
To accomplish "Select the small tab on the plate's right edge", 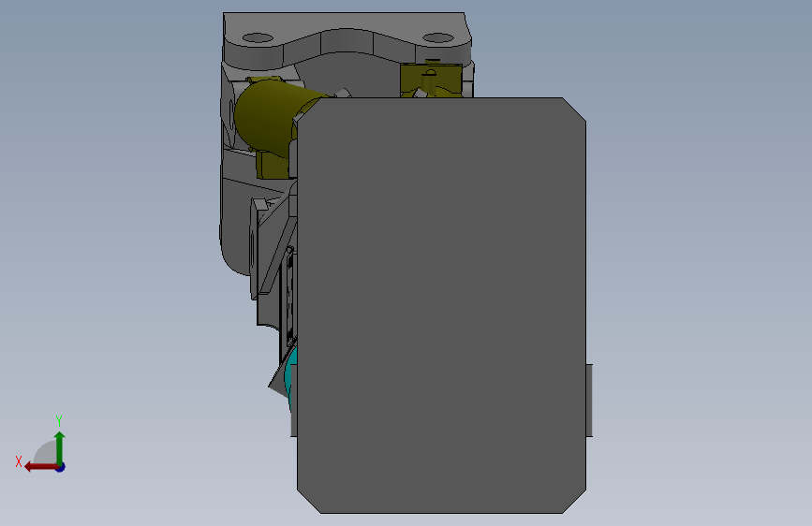I will [589, 401].
